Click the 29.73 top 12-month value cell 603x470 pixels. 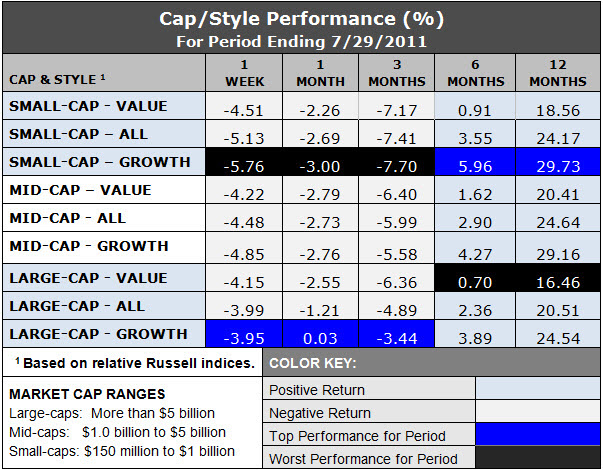click(558, 162)
